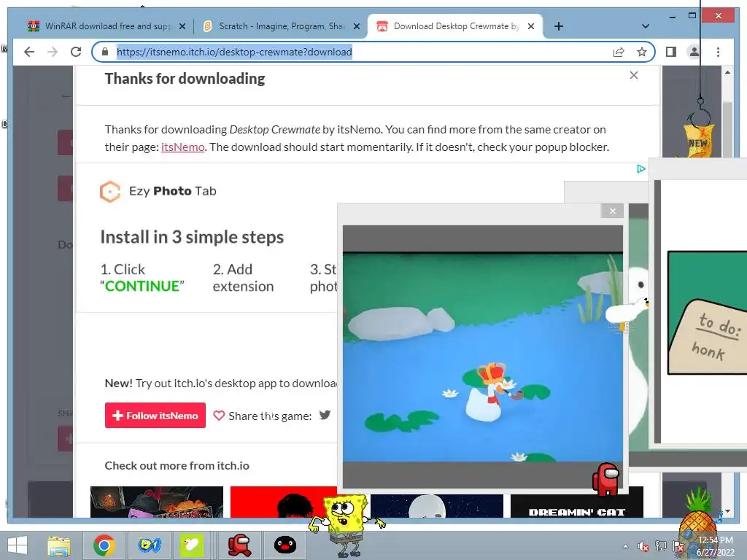Open the red background game thumbnail

[x=284, y=502]
